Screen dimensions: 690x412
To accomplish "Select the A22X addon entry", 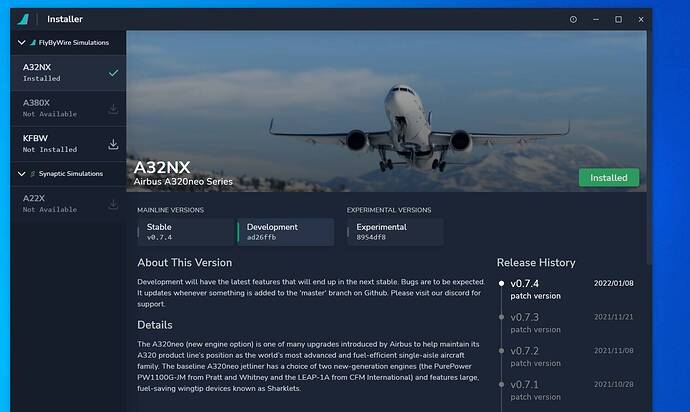I will click(68, 204).
